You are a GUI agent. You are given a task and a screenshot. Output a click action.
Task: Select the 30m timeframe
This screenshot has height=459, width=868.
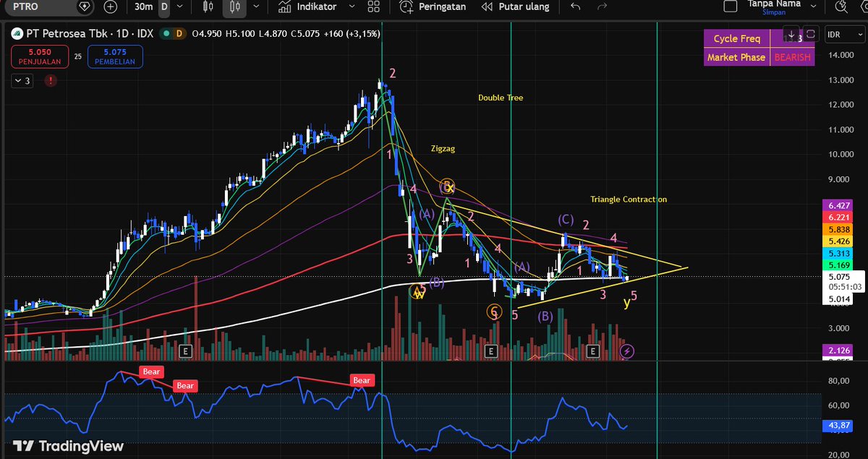[x=143, y=7]
